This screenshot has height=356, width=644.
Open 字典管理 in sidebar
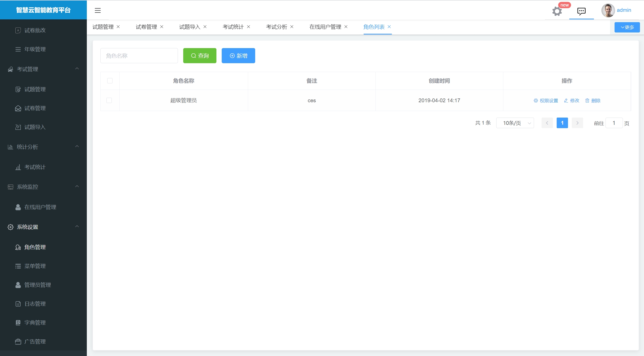(x=35, y=323)
